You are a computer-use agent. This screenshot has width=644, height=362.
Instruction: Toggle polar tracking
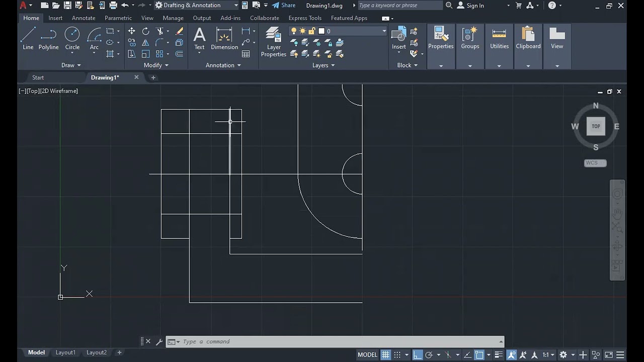[x=429, y=354]
